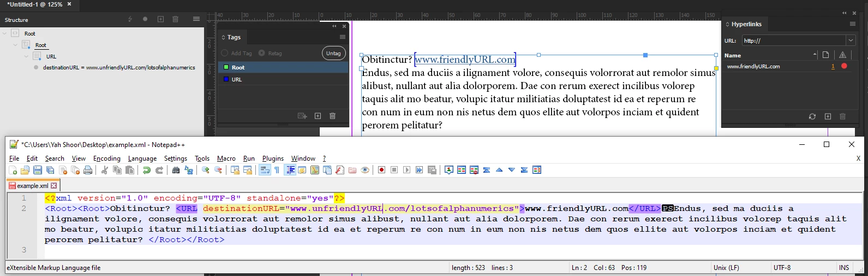Select the URL element in Structure tree
The width and height of the screenshot is (868, 276).
tap(51, 56)
